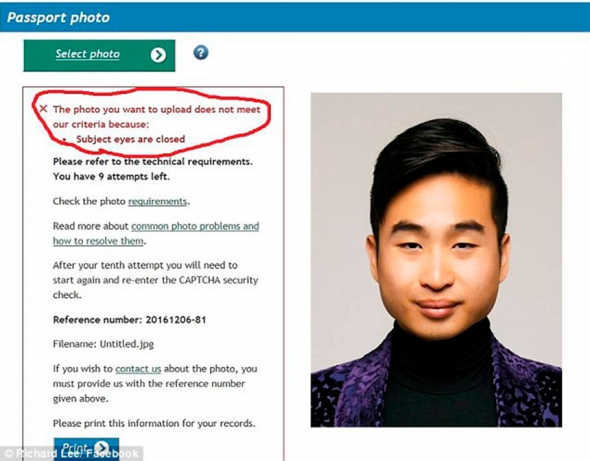Open the photo requirements link

click(157, 201)
